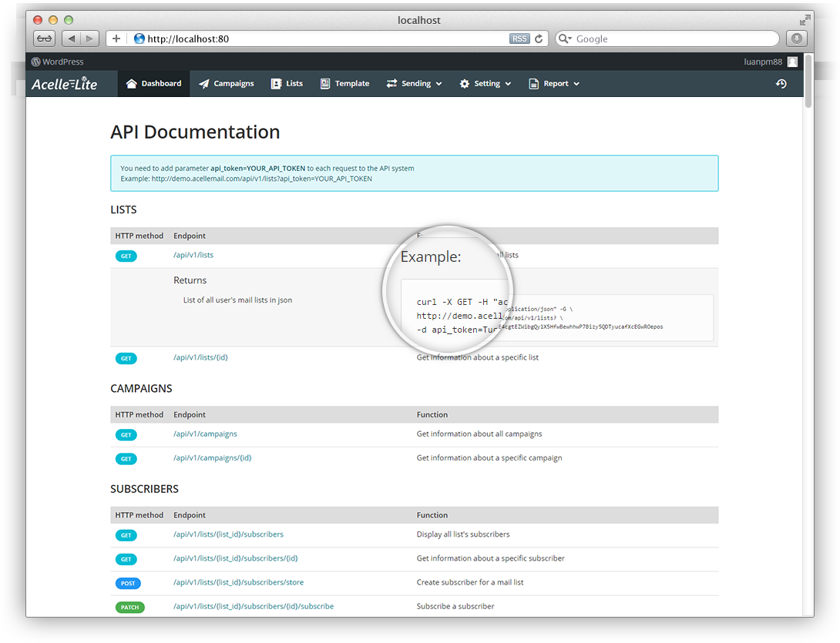Screen dimensions: 840x643
Task: Expand the Report dropdown chevron
Action: pyautogui.click(x=576, y=84)
